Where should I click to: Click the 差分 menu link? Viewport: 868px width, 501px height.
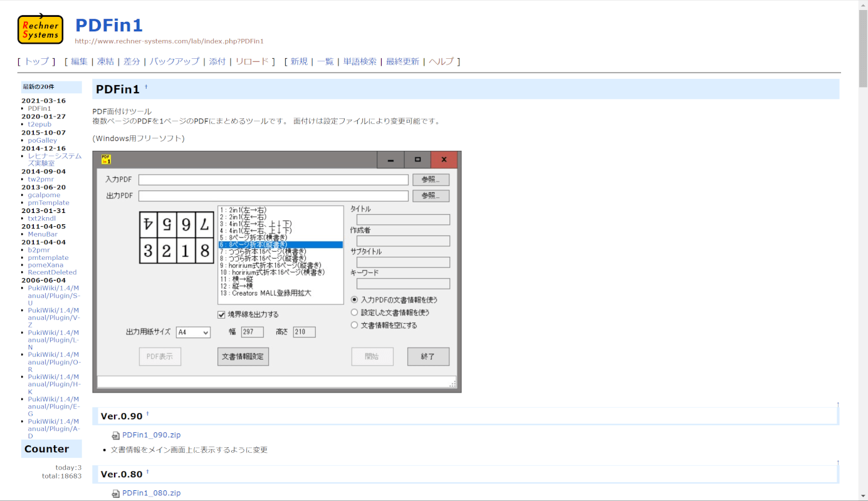[x=132, y=61]
